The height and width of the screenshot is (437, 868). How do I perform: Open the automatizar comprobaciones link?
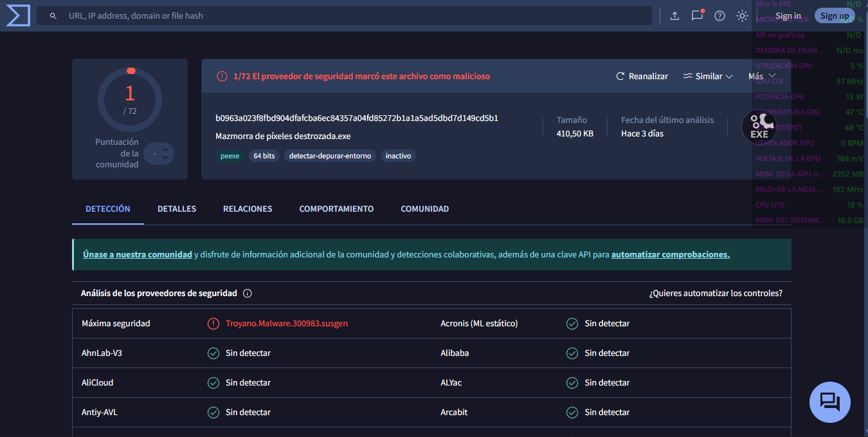(671, 254)
